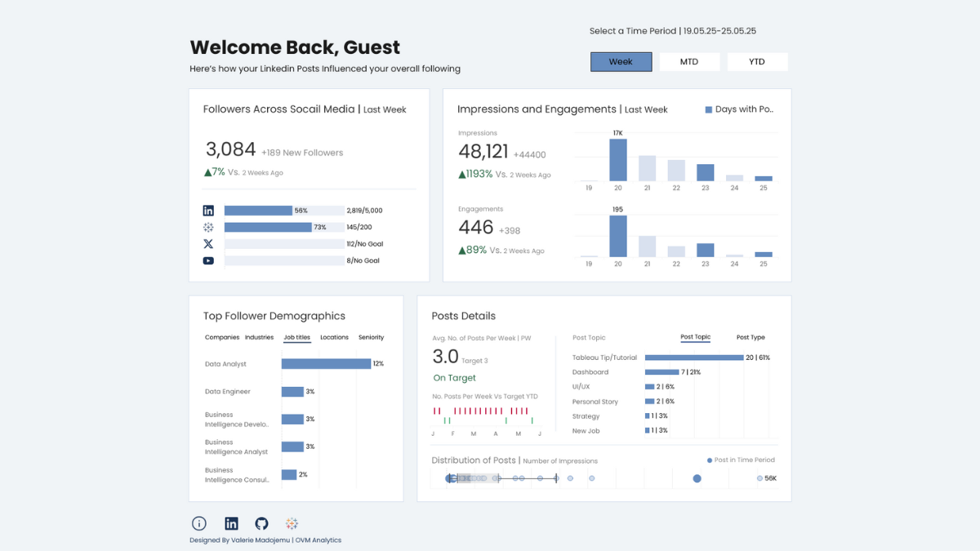Image resolution: width=980 pixels, height=551 pixels.
Task: Click the info icon in the footer
Action: tap(198, 524)
